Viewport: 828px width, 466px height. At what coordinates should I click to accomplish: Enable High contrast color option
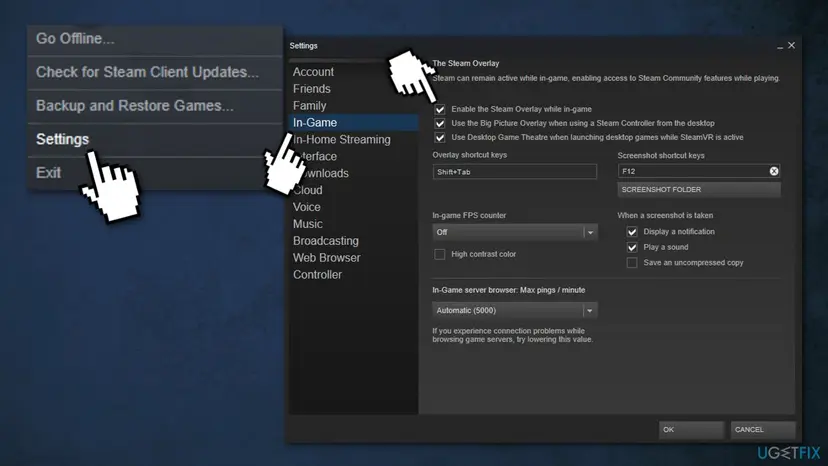point(439,254)
